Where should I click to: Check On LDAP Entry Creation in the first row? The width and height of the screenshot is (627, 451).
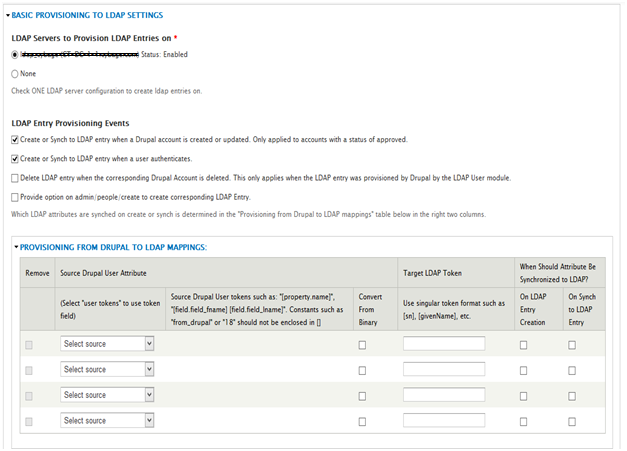click(x=524, y=344)
